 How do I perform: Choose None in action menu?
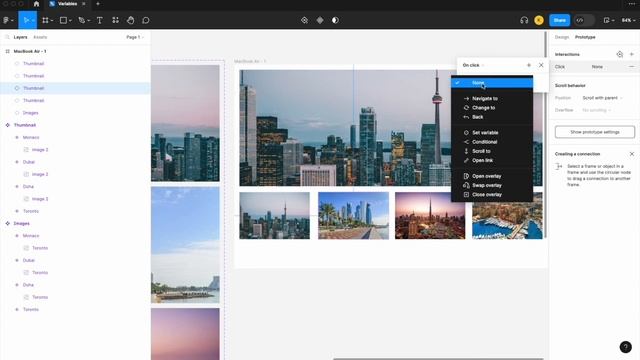(x=492, y=83)
